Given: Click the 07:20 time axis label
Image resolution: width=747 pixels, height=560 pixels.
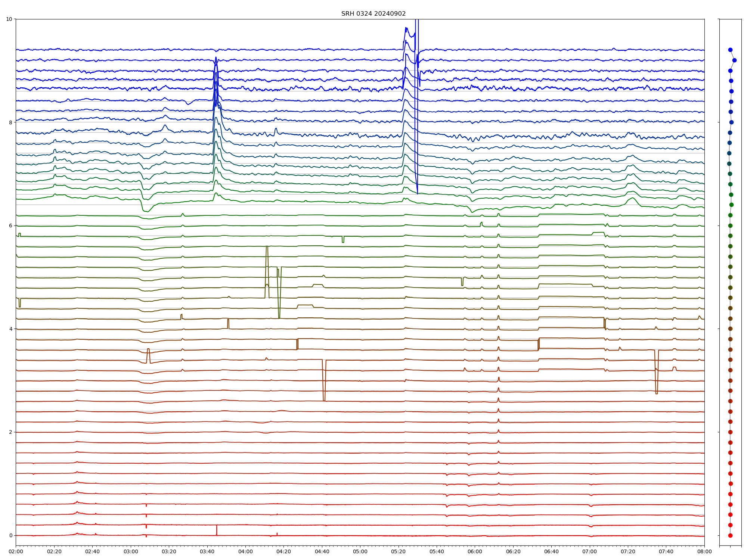Looking at the screenshot, I should click(628, 551).
